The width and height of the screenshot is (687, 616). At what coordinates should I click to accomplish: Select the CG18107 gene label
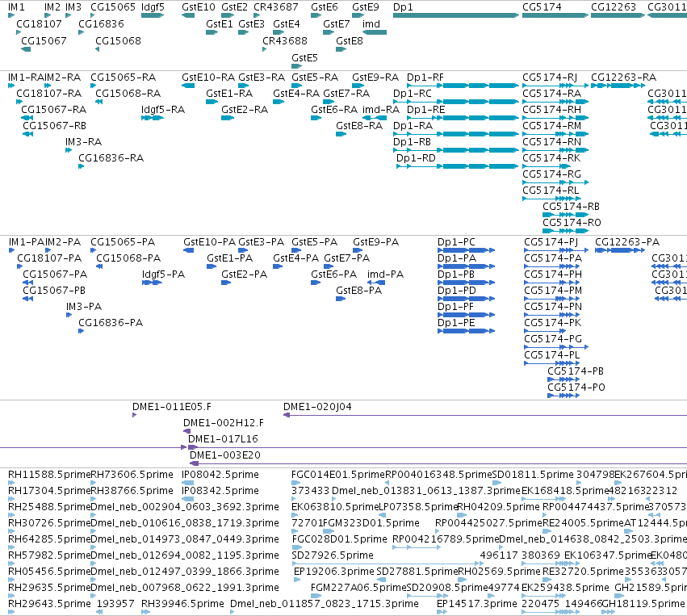(39, 23)
